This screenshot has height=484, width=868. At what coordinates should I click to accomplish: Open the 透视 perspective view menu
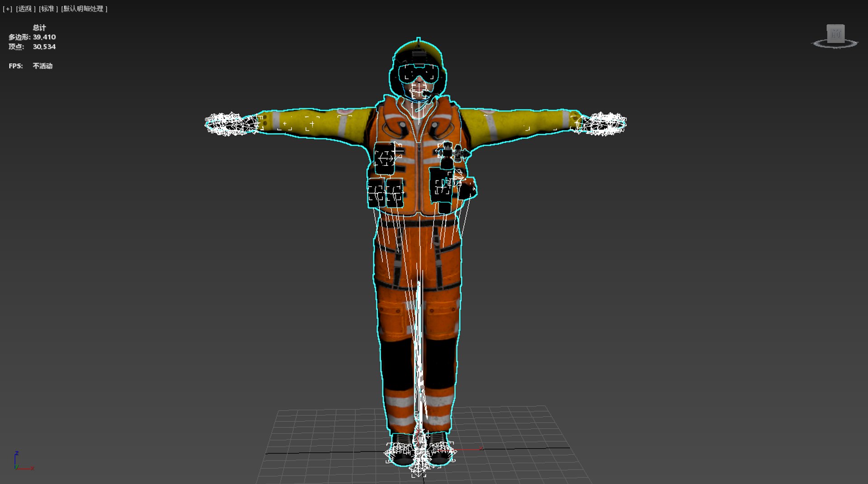[x=25, y=9]
